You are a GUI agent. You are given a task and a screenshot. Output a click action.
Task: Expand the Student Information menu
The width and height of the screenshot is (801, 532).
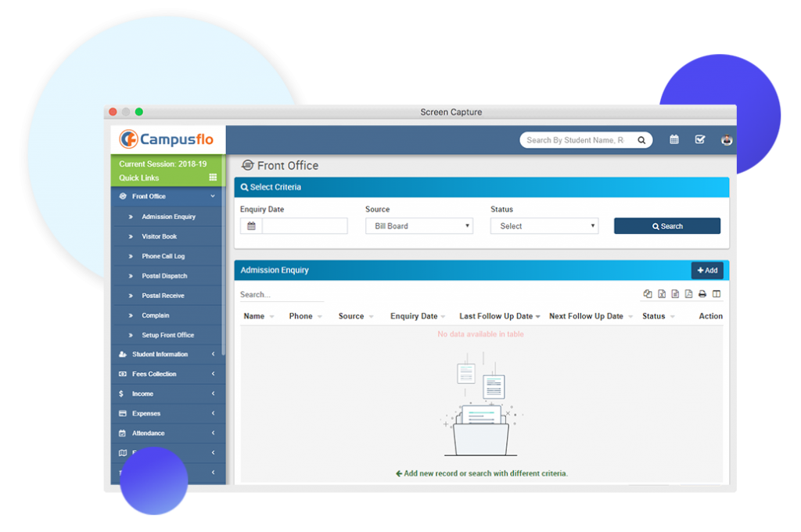coord(167,354)
